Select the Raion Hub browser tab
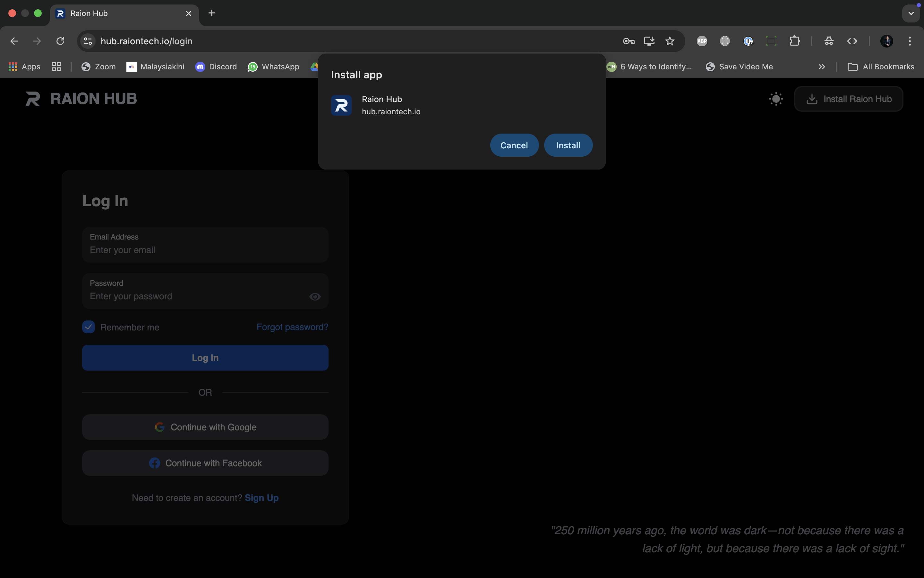924x578 pixels. 124,13
